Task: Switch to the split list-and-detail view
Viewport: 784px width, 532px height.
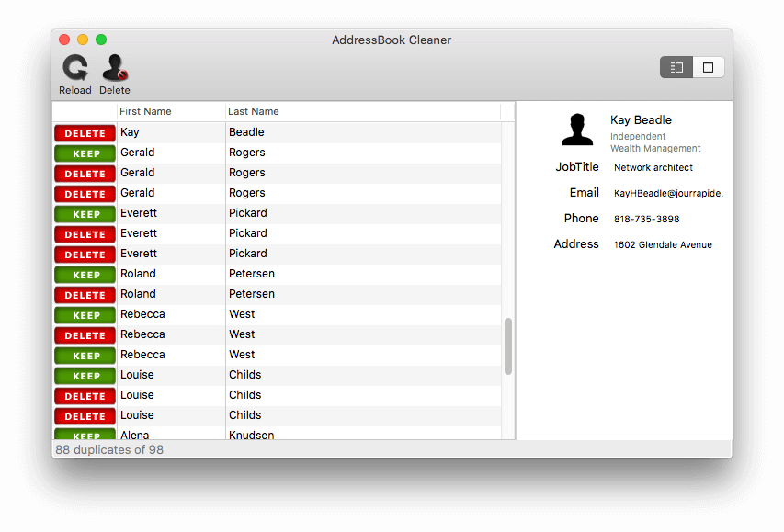Action: [x=676, y=67]
